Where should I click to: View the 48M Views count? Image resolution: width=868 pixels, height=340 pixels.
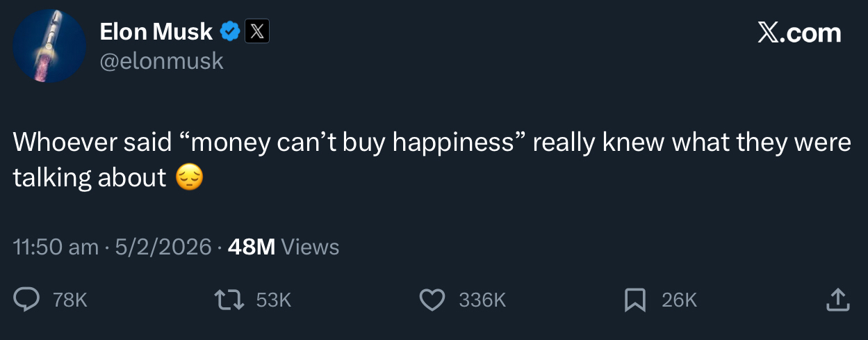pos(284,247)
